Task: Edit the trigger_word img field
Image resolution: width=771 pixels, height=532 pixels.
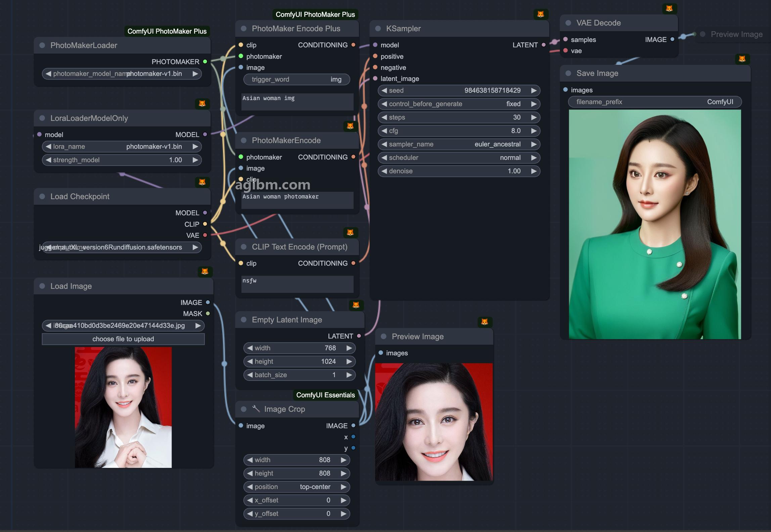Action: [297, 79]
